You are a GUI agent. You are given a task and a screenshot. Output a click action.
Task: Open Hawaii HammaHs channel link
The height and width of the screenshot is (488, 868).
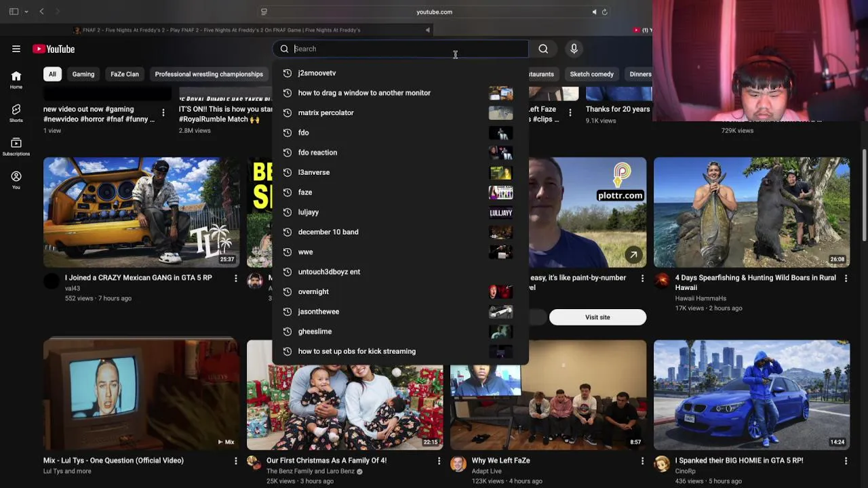coord(701,298)
